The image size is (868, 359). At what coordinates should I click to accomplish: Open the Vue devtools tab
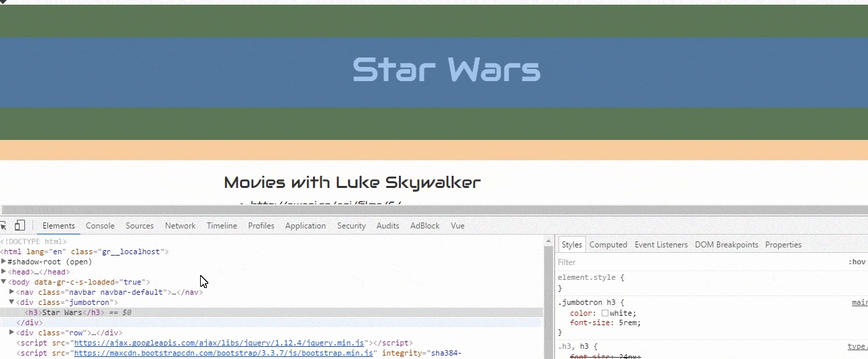point(458,226)
